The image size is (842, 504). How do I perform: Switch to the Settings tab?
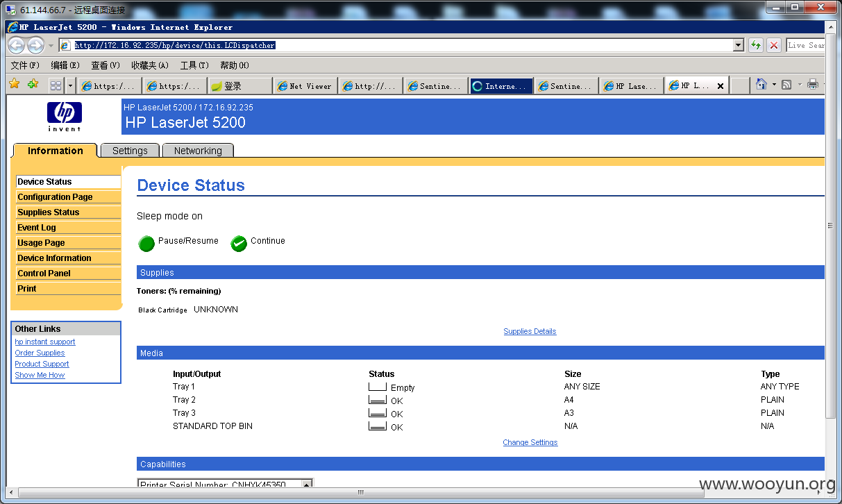130,151
